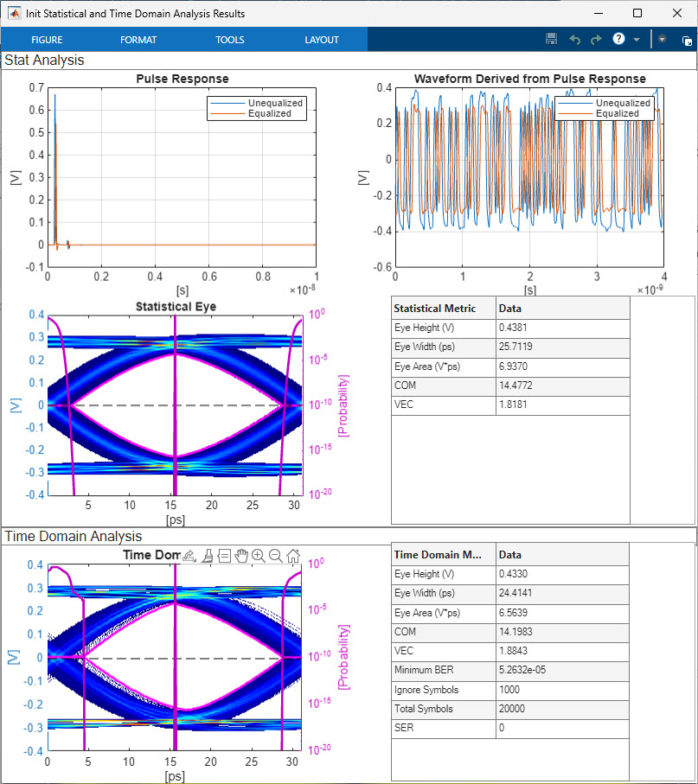This screenshot has height=784, width=698.
Task: Click the Restore View home icon
Action: click(293, 556)
